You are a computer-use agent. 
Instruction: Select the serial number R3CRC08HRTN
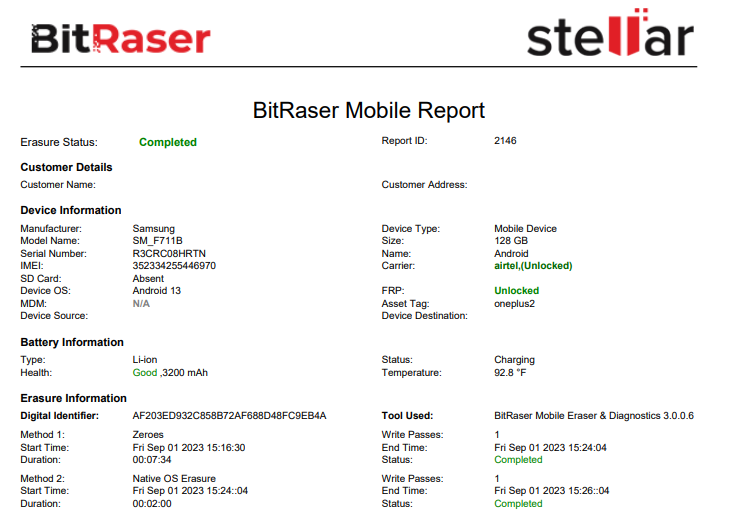pos(169,254)
